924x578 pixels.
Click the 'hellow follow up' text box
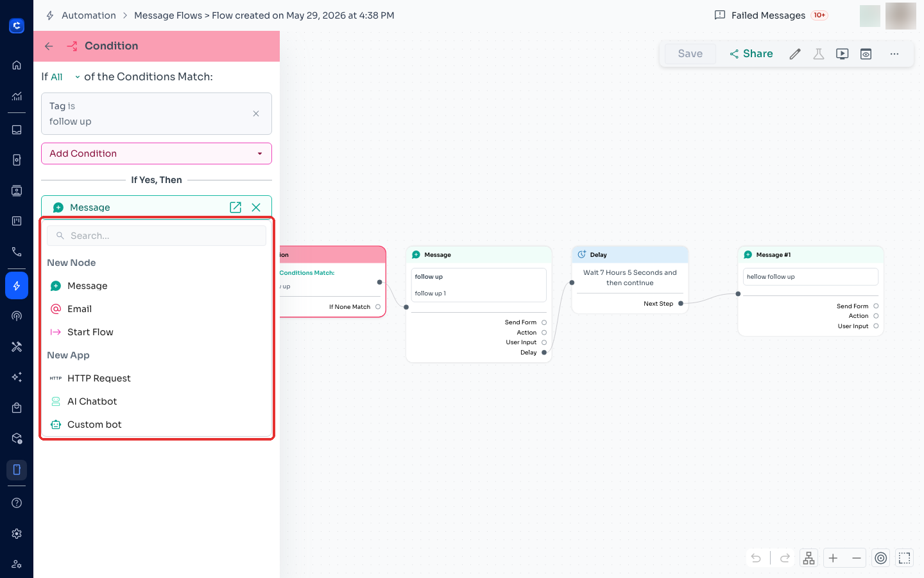tap(811, 277)
